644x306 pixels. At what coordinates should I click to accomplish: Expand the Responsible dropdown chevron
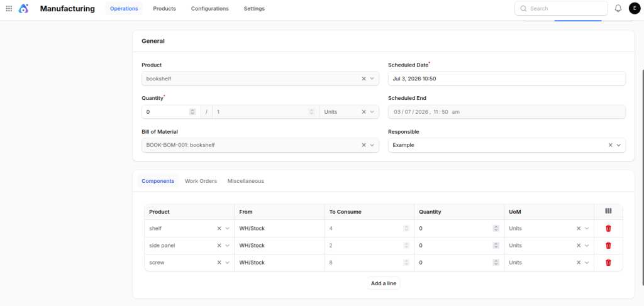[x=619, y=145]
